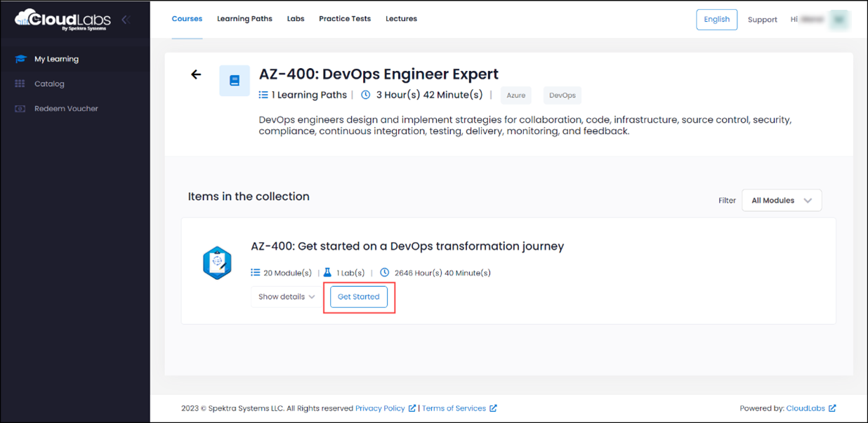The image size is (868, 423).
Task: Click the Filter label
Action: coord(727,201)
